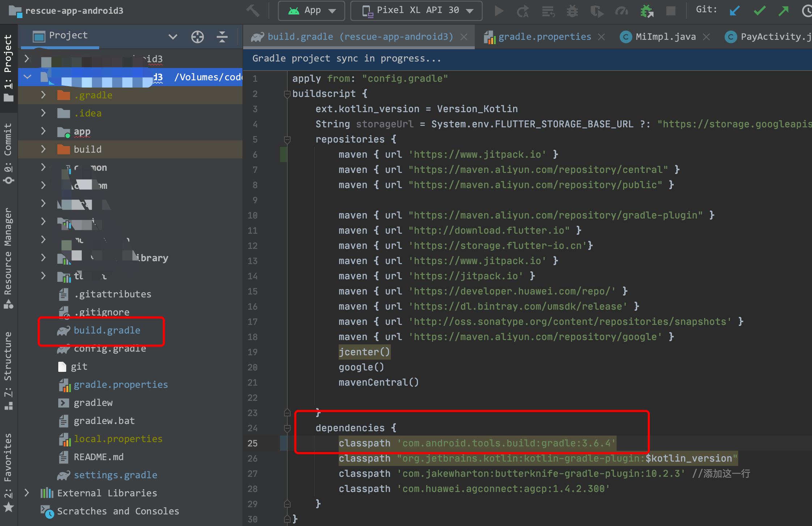The image size is (812, 526).
Task: Toggle the 2: Favorites tool window
Action: point(8,473)
